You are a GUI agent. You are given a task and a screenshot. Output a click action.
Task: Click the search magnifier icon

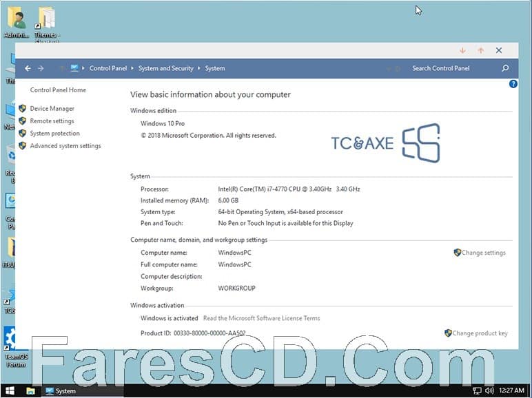click(x=505, y=68)
